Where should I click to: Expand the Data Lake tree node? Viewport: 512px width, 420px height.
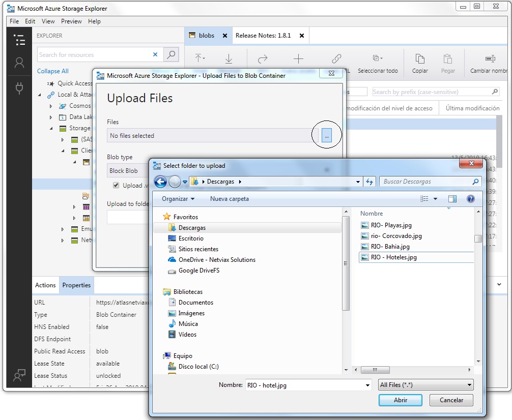[50, 117]
